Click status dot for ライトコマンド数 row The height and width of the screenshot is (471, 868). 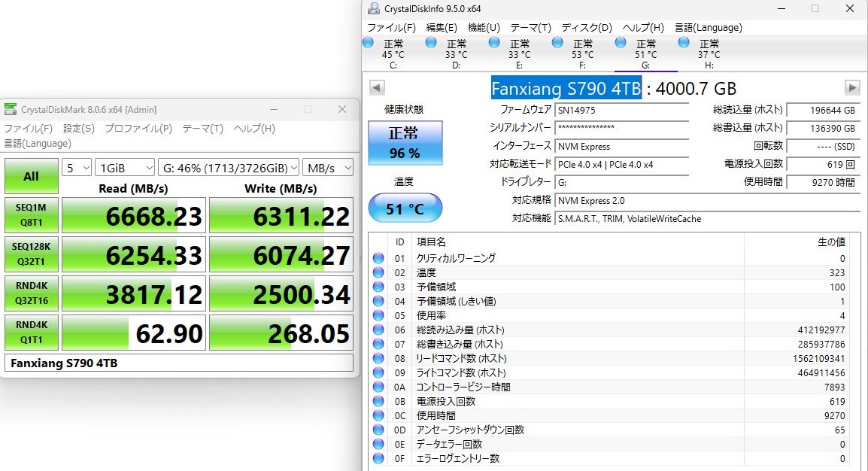[x=378, y=372]
